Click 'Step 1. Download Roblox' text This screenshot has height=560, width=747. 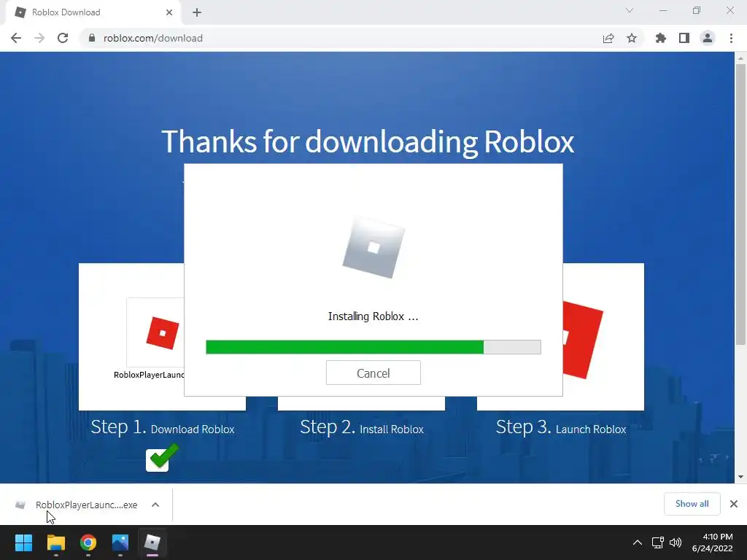[x=163, y=427]
